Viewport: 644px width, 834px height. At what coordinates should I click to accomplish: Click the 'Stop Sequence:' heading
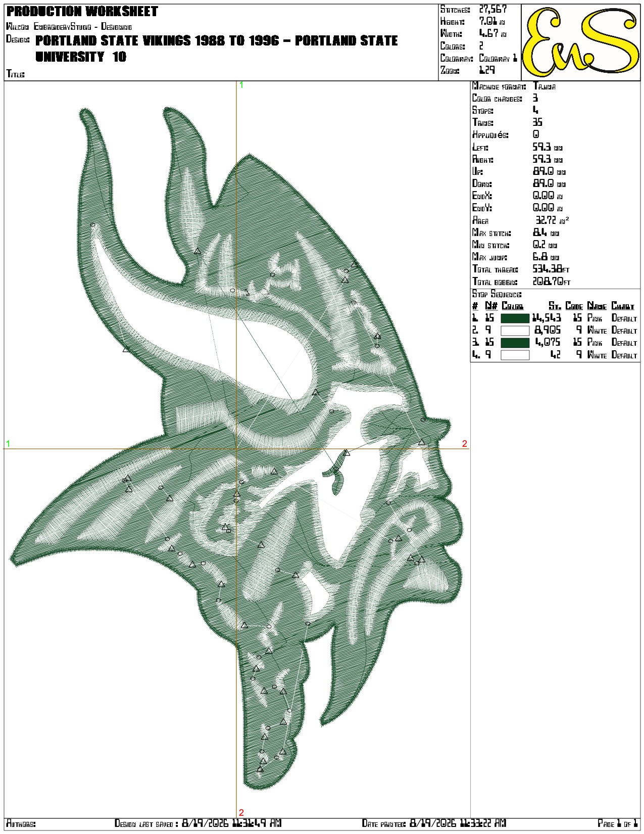497,294
